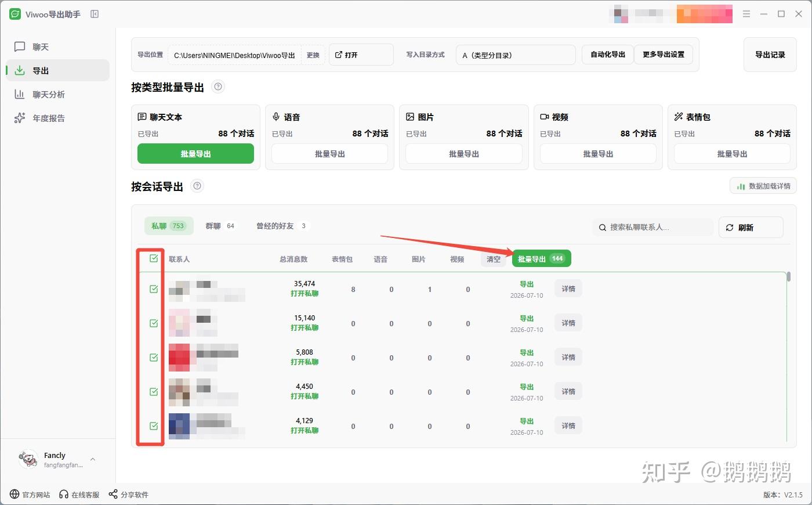Switch to the 群聊 tab
The width and height of the screenshot is (812, 505).
tap(220, 226)
